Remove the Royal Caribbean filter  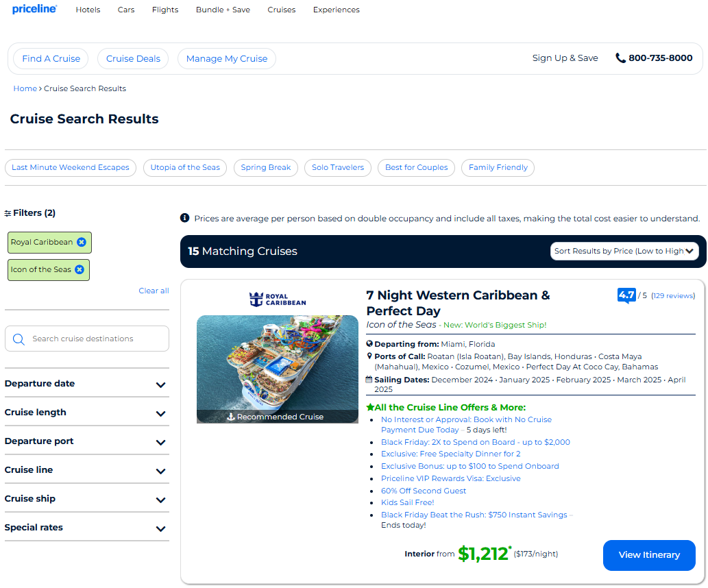(82, 242)
